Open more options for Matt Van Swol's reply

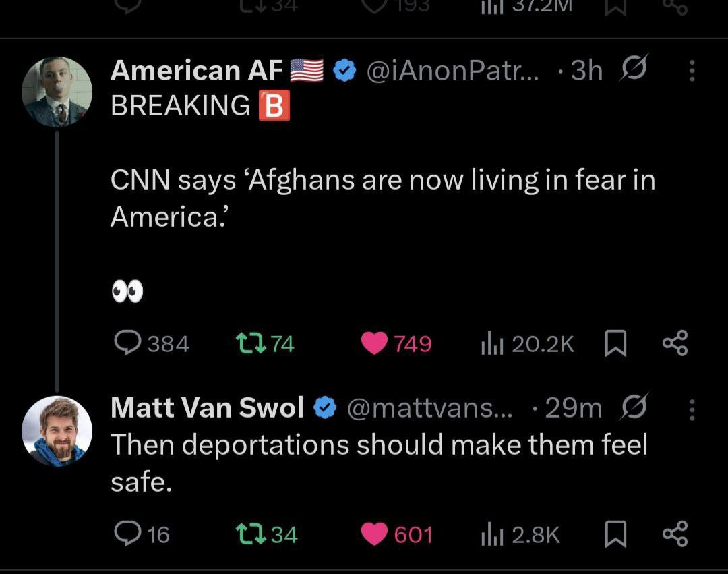coord(692,408)
